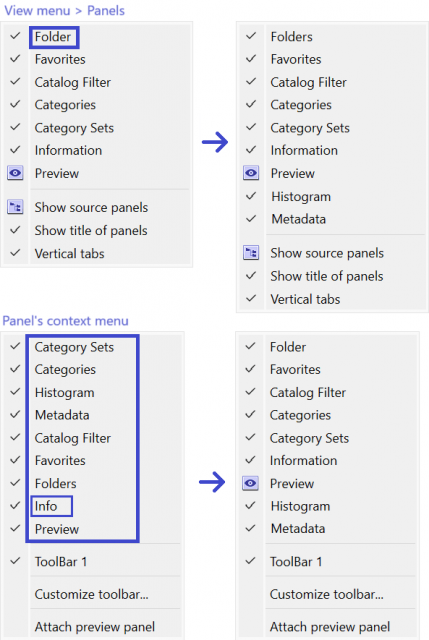Image resolution: width=429 pixels, height=640 pixels.
Task: Click the Preview eye icon in right panel context menu
Action: (250, 483)
